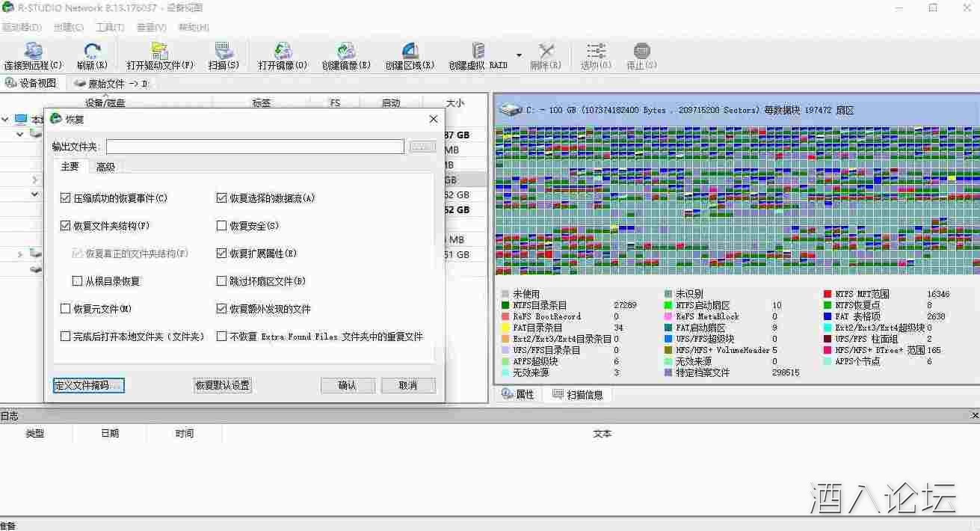Image resolution: width=980 pixels, height=531 pixels.
Task: Enable the 恢复安全 checkbox
Action: 221,226
